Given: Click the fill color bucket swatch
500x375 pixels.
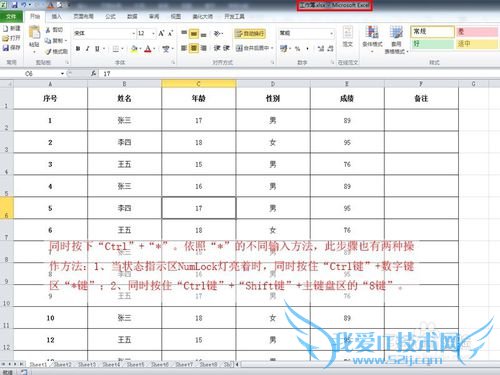Looking at the screenshot, I should click(x=134, y=49).
